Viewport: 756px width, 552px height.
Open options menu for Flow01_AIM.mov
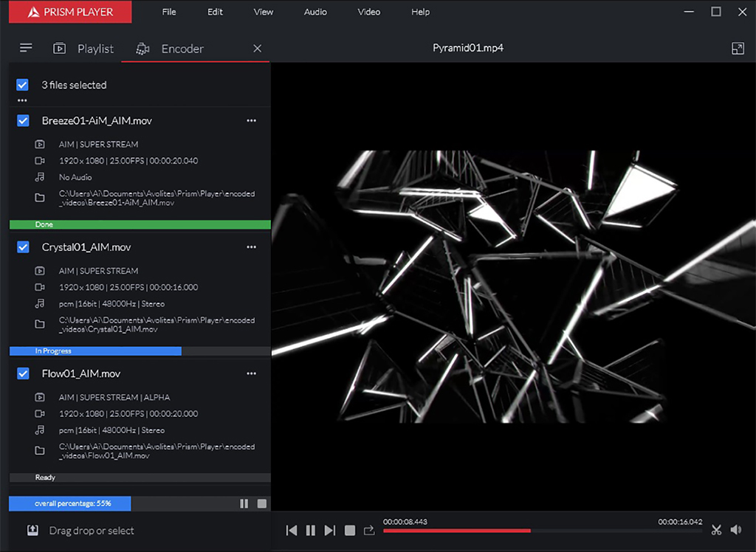pyautogui.click(x=252, y=373)
